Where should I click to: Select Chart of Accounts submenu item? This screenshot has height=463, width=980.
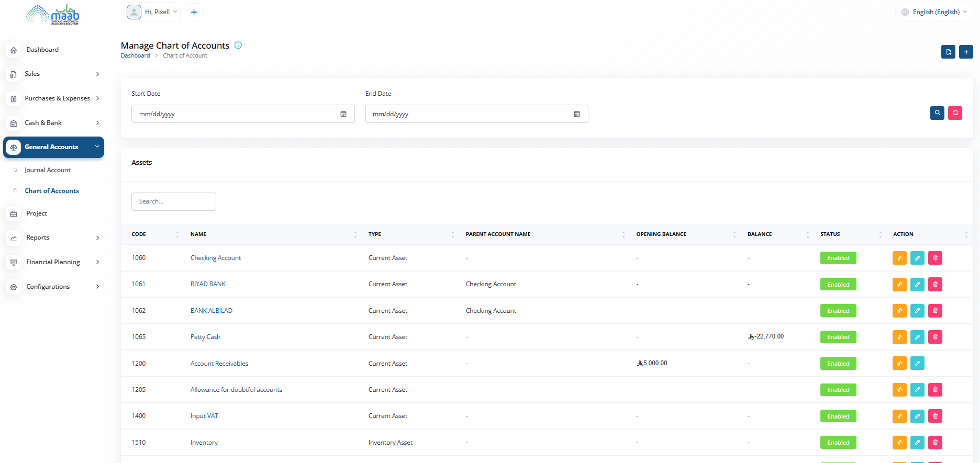click(52, 191)
